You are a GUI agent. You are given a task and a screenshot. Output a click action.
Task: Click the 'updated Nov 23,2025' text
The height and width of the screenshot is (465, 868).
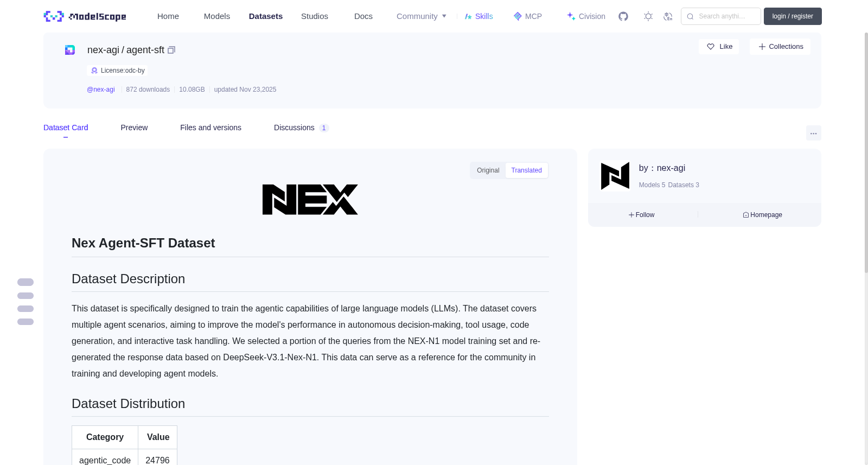point(245,90)
